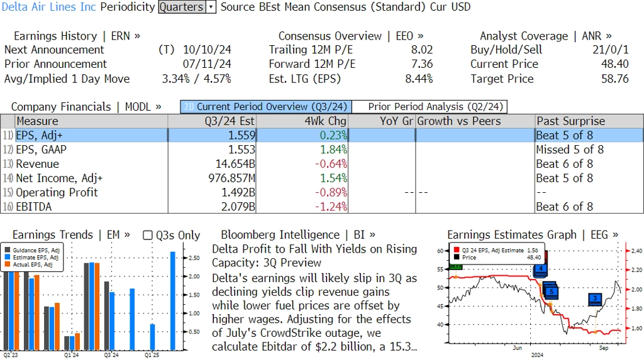Click the blue marker labeled 5 on graph

[551, 291]
